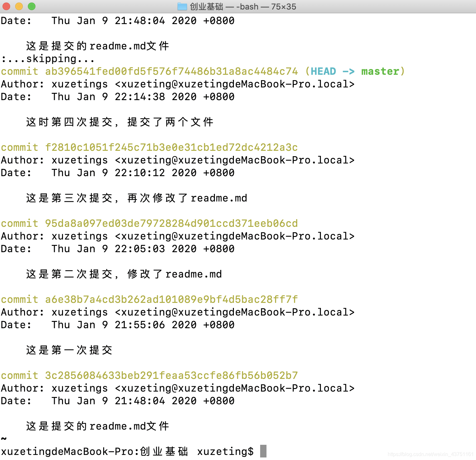Image resolution: width=476 pixels, height=460 pixels.
Task: Click the terminal cursor block after the prompt
Action: 263,451
